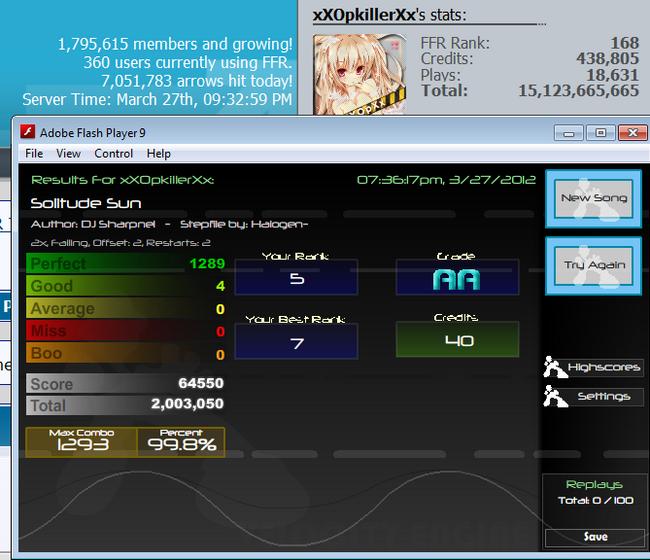Open the View menu
The image size is (650, 560).
(68, 153)
